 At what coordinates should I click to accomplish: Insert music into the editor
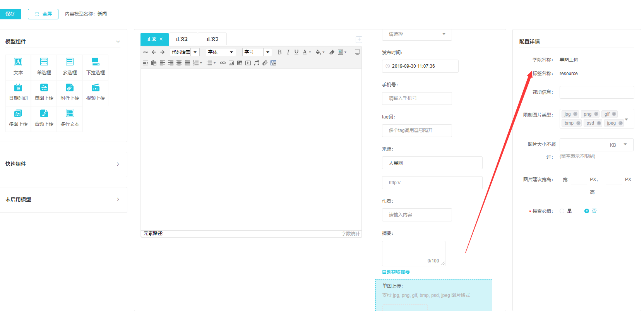click(257, 63)
